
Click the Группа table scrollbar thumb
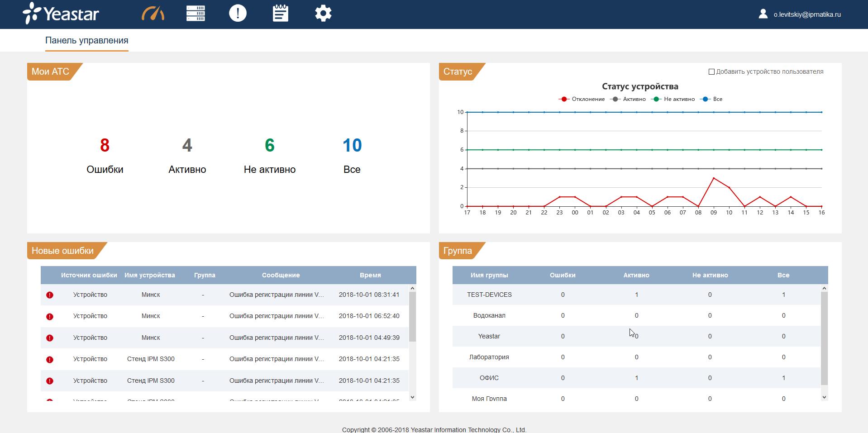(x=824, y=338)
